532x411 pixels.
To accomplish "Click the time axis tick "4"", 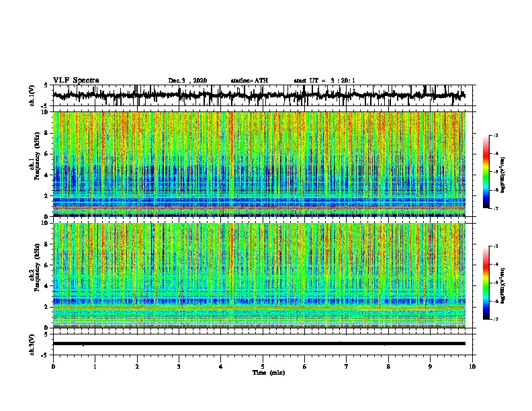I will coord(220,367).
